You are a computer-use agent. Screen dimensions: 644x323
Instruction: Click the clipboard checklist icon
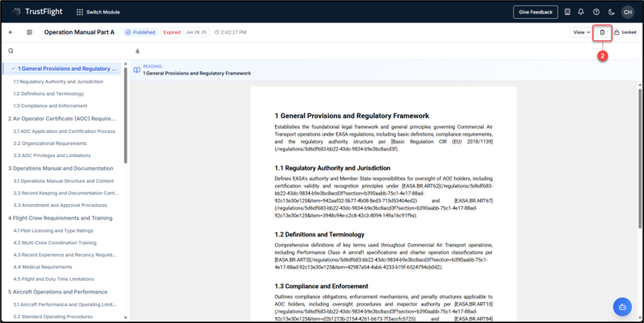click(x=602, y=32)
